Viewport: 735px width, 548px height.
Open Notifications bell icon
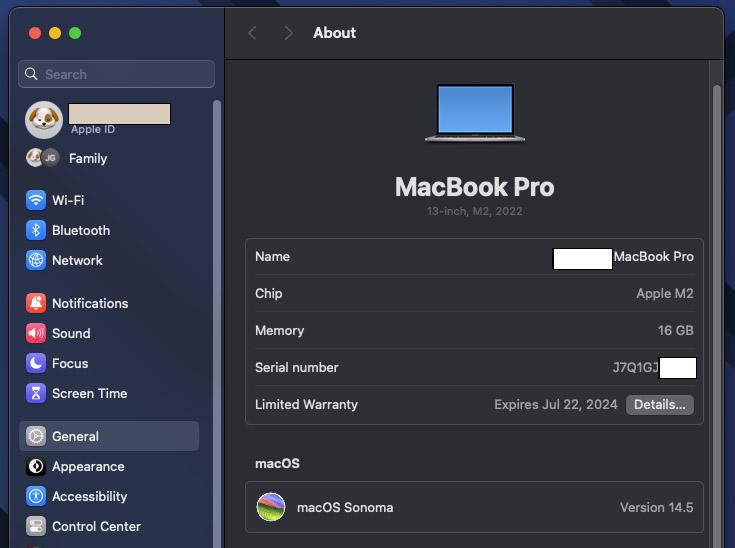coord(36,303)
